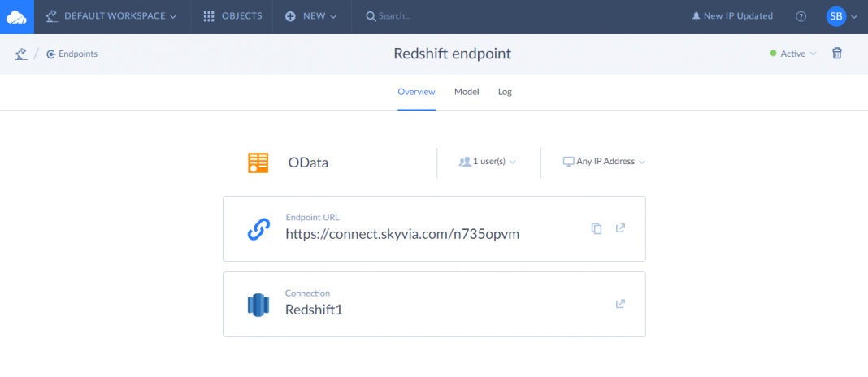The image size is (868, 377).
Task: Click the Redshift database icon
Action: click(x=258, y=305)
